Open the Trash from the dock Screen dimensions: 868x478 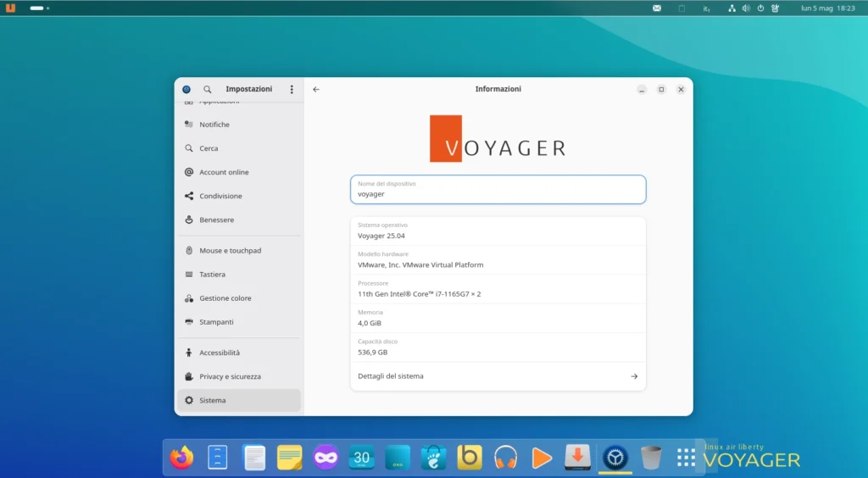tap(651, 458)
